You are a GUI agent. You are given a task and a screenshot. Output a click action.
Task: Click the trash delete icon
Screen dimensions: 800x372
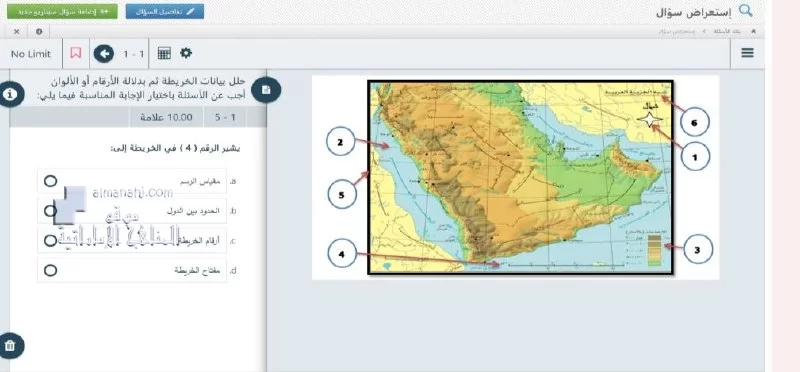tap(10, 346)
